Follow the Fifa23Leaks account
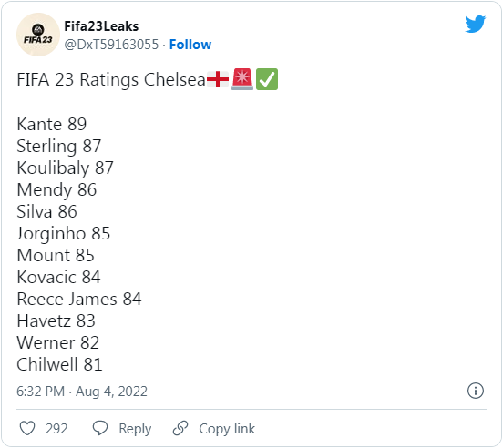503x448 pixels. (190, 45)
